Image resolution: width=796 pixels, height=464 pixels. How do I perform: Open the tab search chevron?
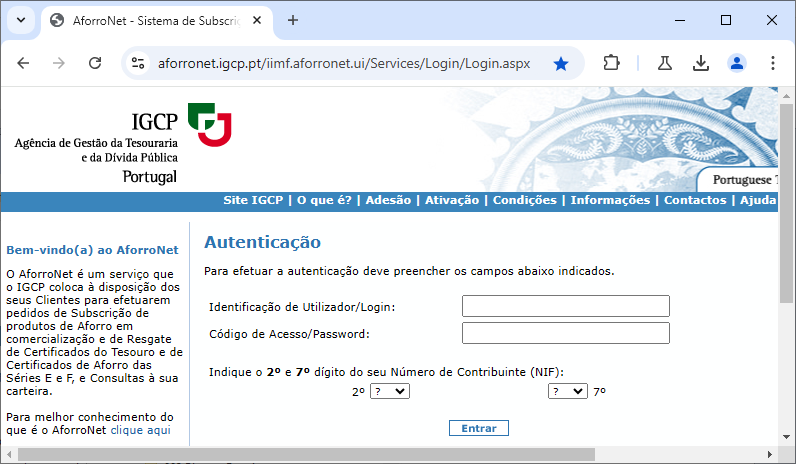21,20
